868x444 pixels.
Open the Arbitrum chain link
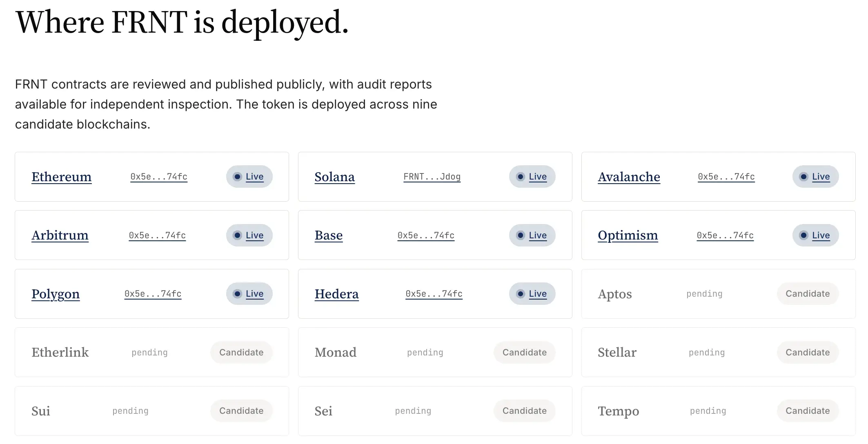click(60, 235)
